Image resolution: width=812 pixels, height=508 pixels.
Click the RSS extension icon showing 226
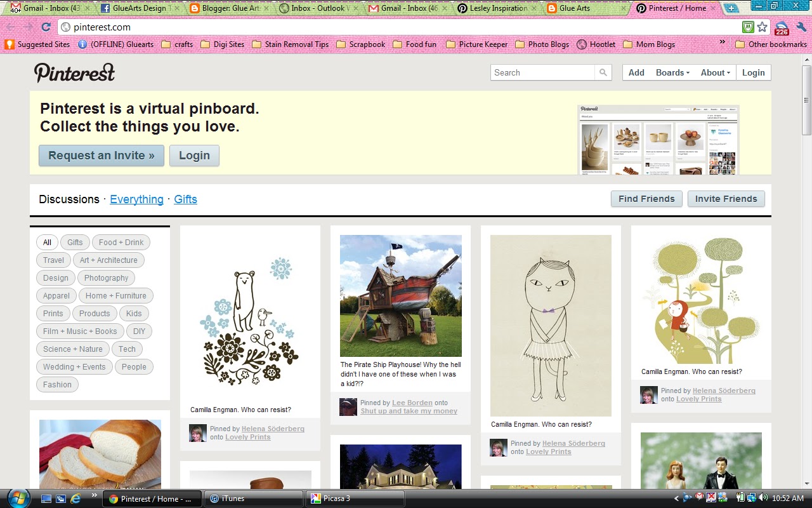coord(782,28)
